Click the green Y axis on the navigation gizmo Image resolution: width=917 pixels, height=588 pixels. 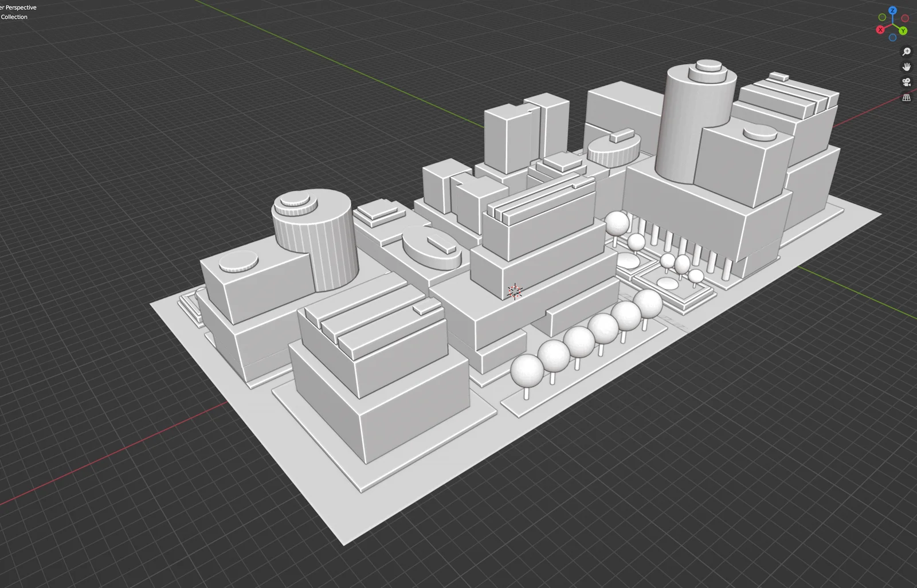pos(903,31)
